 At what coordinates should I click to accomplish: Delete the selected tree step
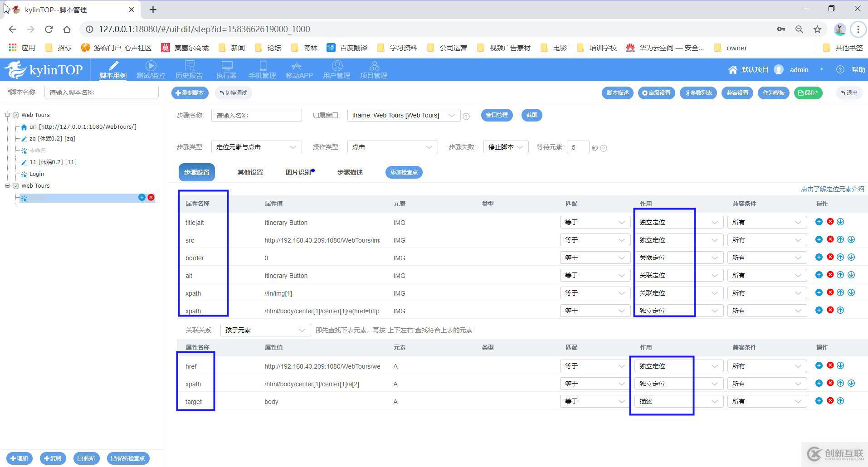click(151, 197)
